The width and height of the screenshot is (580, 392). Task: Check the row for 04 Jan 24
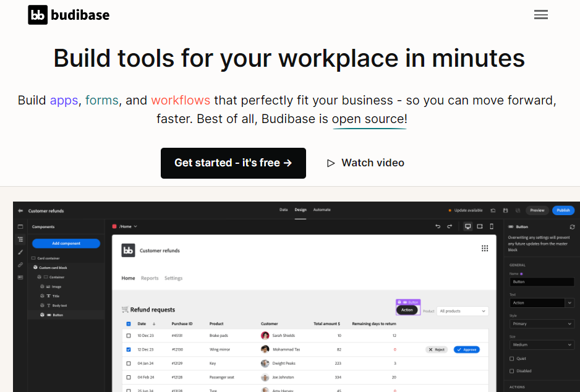(x=129, y=363)
